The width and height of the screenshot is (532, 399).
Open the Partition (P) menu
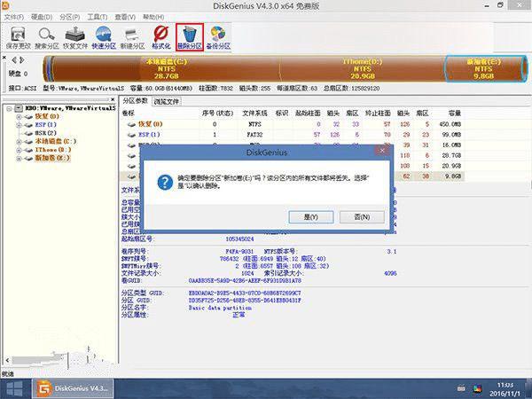[x=69, y=17]
